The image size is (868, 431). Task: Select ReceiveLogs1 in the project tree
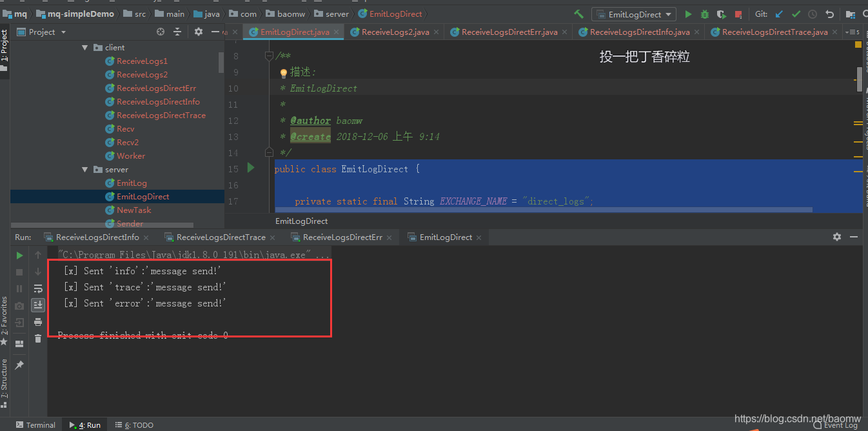[142, 61]
